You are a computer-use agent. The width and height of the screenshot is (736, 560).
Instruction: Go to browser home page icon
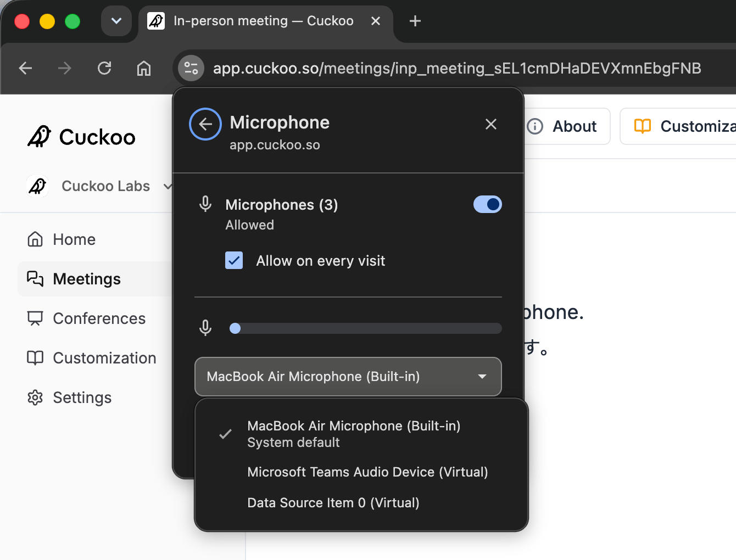(144, 68)
